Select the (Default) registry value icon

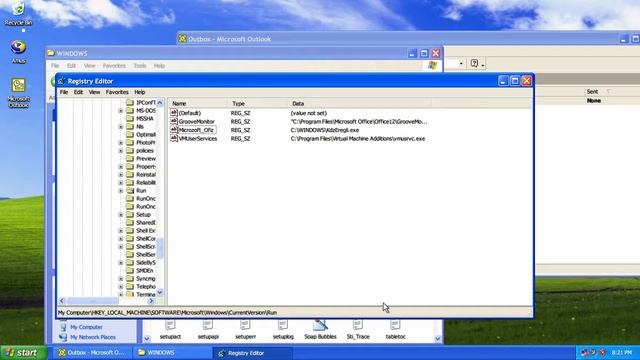click(x=174, y=113)
